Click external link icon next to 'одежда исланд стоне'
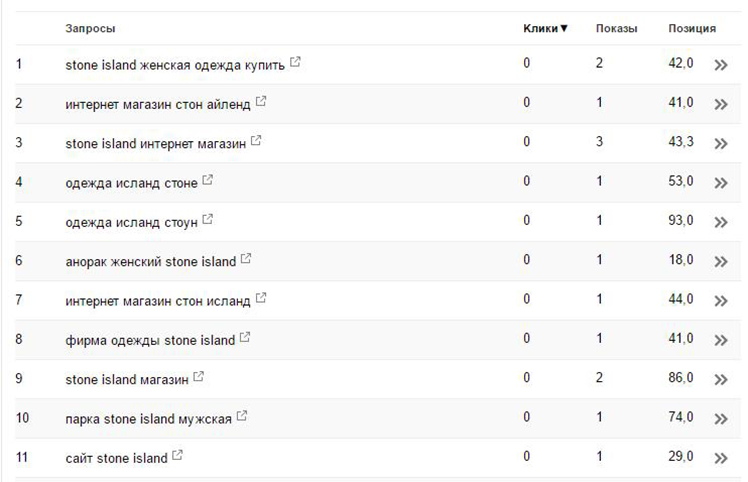 [208, 180]
